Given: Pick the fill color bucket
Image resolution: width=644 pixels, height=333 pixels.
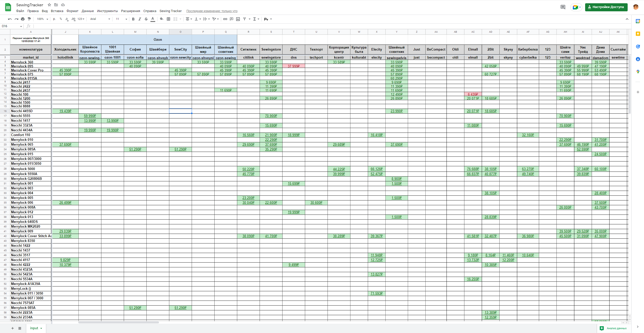Looking at the screenshot, I should 162,19.
